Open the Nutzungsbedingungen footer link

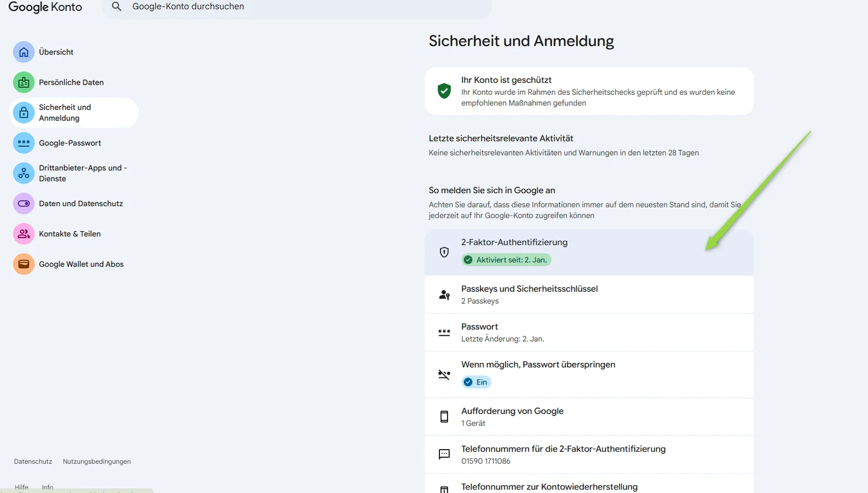[x=97, y=462]
